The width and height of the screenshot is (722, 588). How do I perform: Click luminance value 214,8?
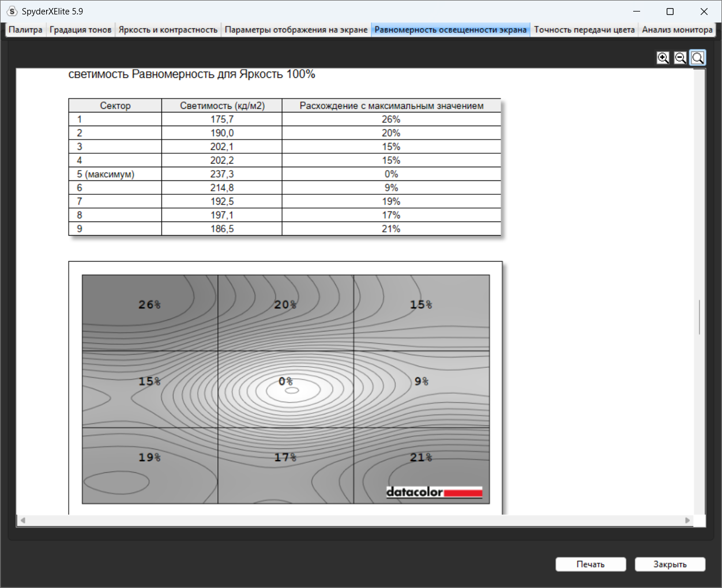(222, 188)
